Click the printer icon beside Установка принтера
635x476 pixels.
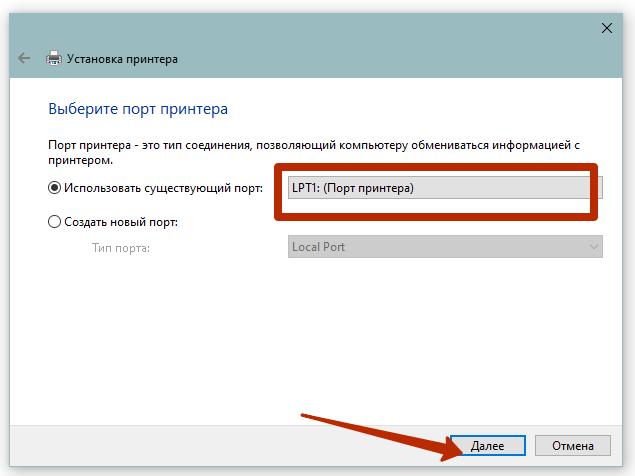click(54, 59)
